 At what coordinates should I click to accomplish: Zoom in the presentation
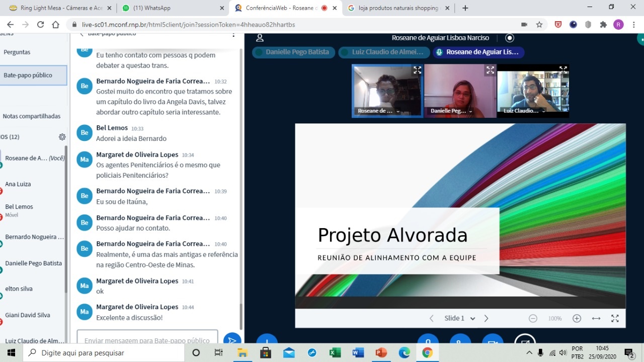[x=577, y=318]
